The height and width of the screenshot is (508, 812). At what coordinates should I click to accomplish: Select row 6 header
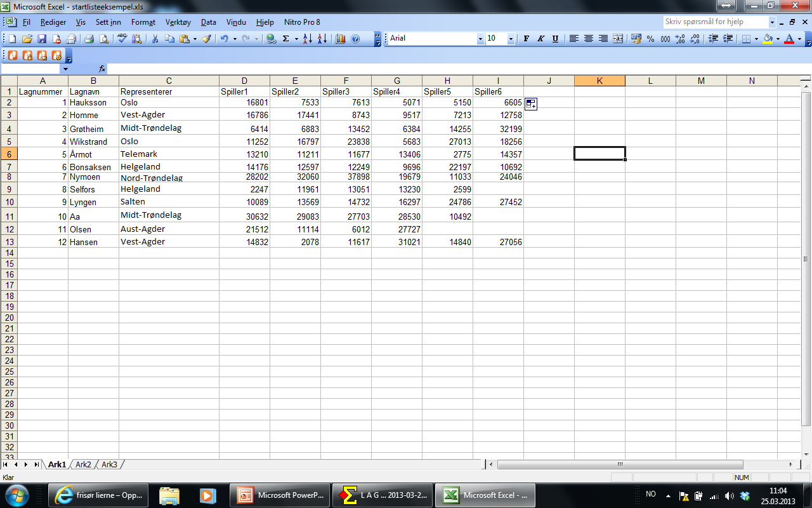9,154
